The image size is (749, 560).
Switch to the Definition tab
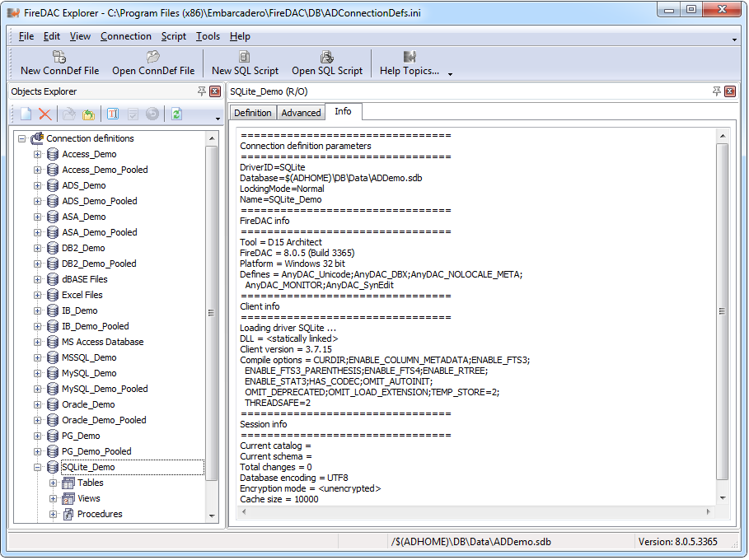[253, 113]
